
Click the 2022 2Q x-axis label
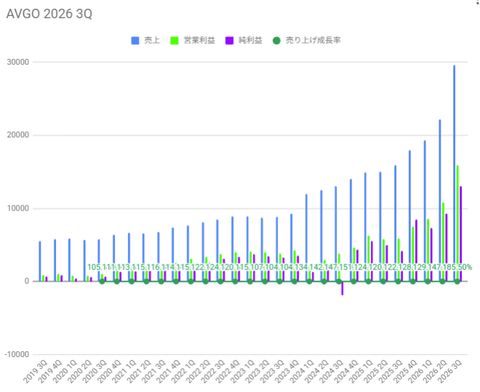(x=199, y=371)
